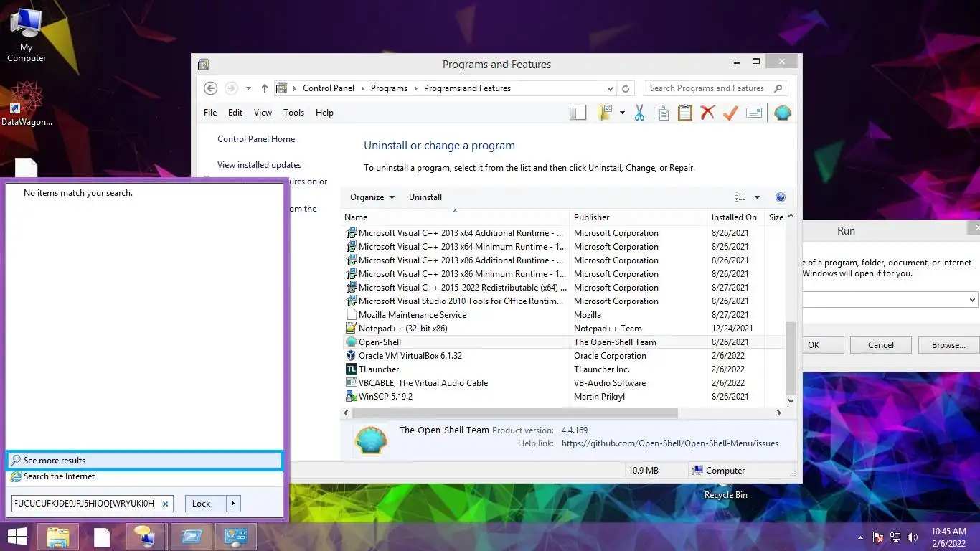Click the Paste clipboard icon in toolbar
Viewport: 980px width, 551px height.
685,113
